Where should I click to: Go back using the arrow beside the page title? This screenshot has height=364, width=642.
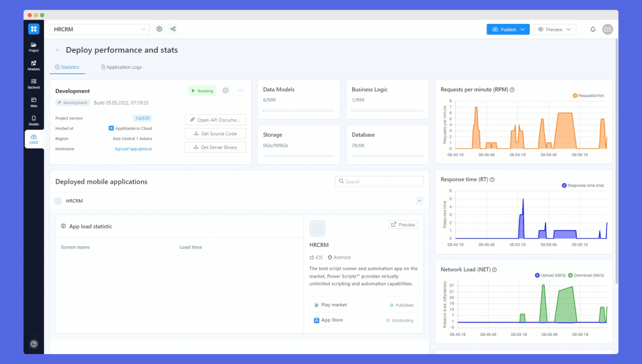coord(58,50)
